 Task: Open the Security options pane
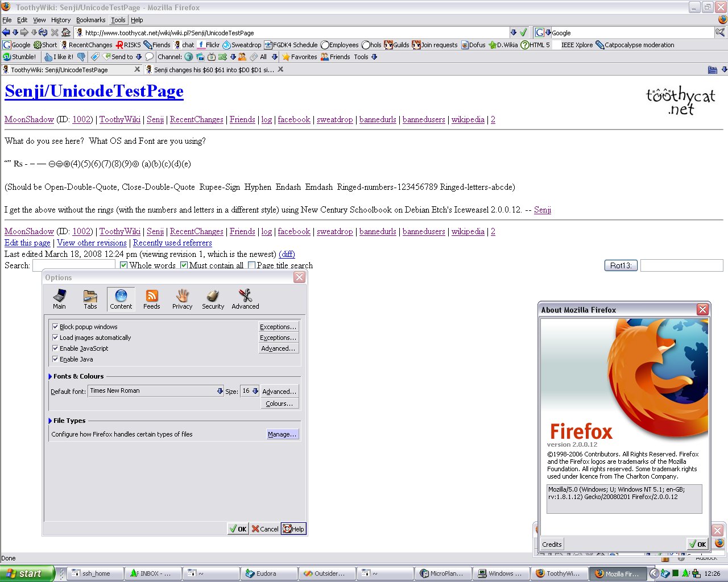tap(213, 299)
